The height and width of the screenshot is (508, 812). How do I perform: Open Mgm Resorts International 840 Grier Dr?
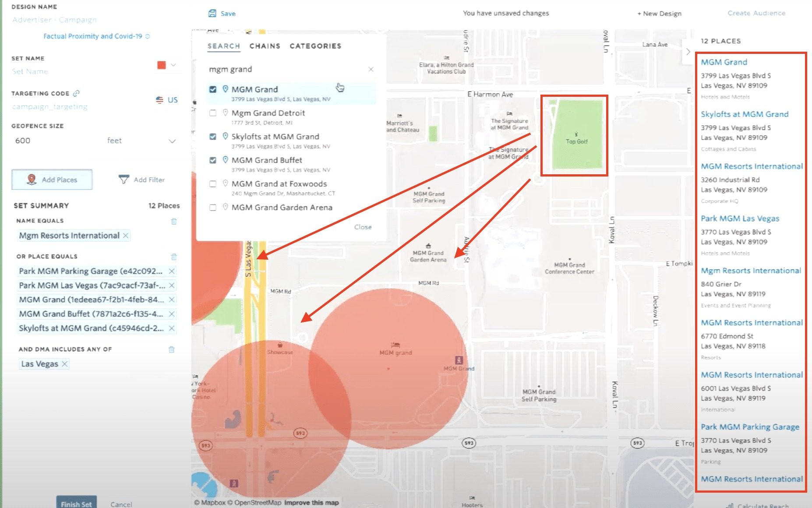coord(751,271)
